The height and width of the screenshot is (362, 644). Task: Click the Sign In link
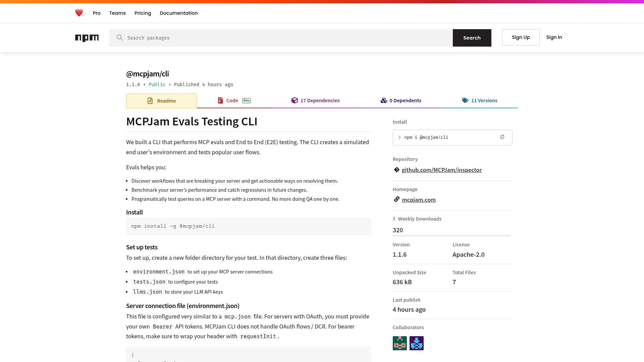pyautogui.click(x=554, y=37)
